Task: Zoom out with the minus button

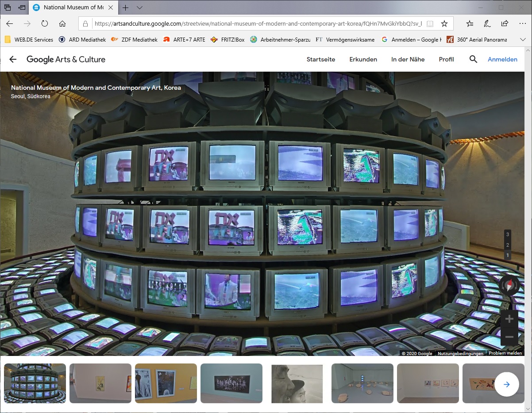Action: click(509, 337)
